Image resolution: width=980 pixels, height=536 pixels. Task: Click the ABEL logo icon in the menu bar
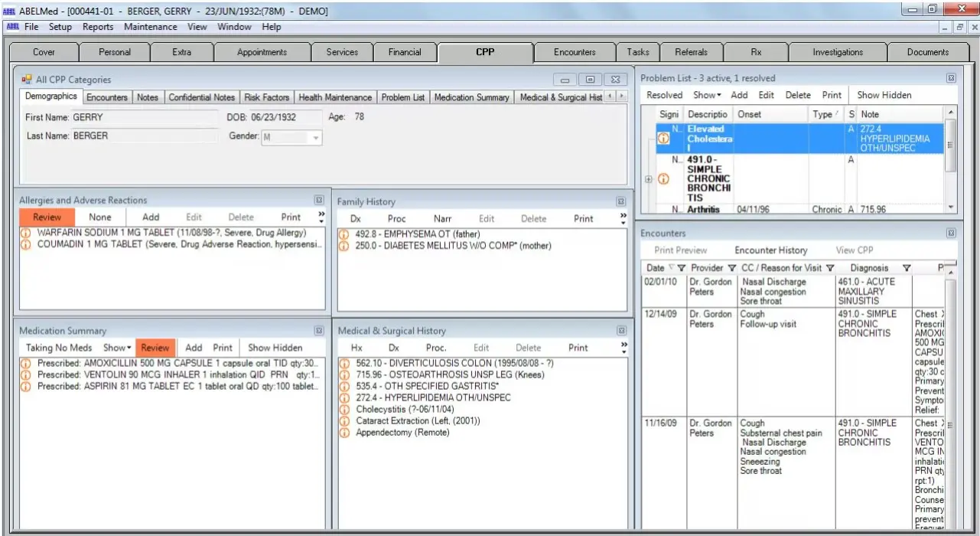click(x=13, y=26)
